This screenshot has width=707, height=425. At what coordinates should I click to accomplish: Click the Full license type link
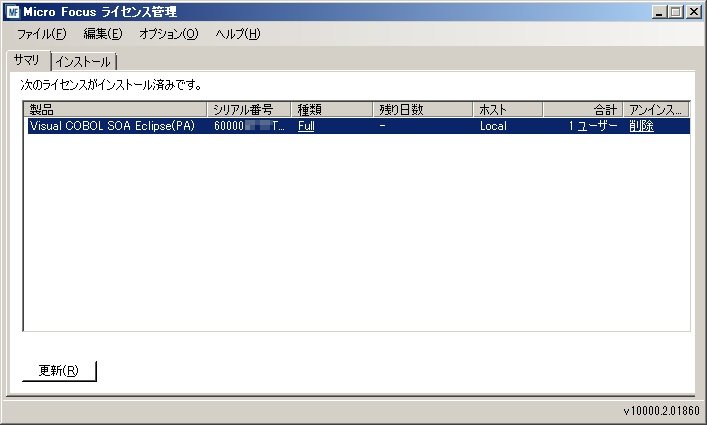[x=306, y=126]
